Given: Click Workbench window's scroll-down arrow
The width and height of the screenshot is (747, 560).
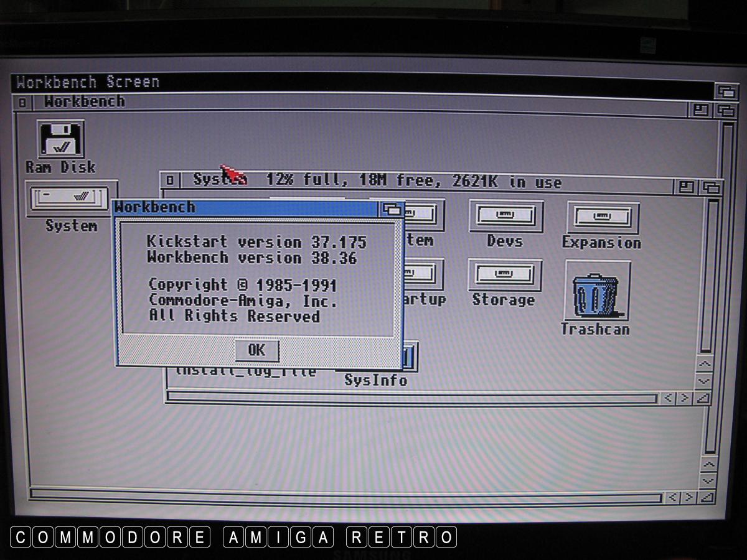Looking at the screenshot, I should coord(708,480).
